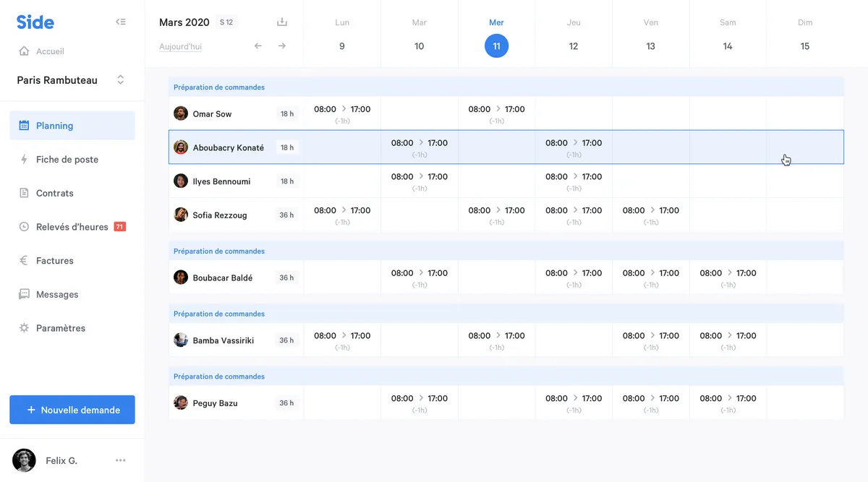Go to previous week with left arrow
Viewport: 868px width, 482px height.
(x=258, y=46)
